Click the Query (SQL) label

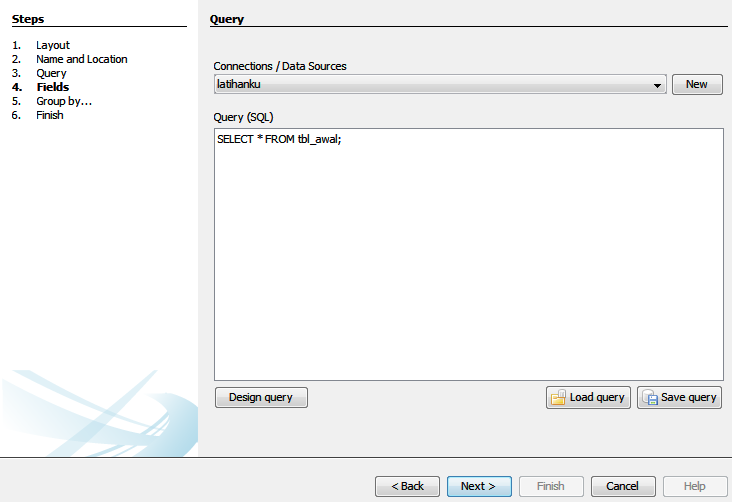(243, 117)
